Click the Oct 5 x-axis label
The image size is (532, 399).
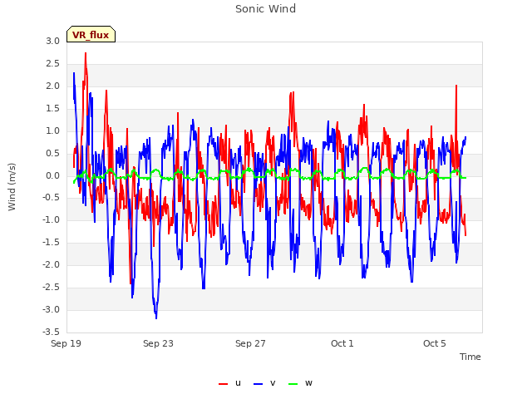pos(435,343)
